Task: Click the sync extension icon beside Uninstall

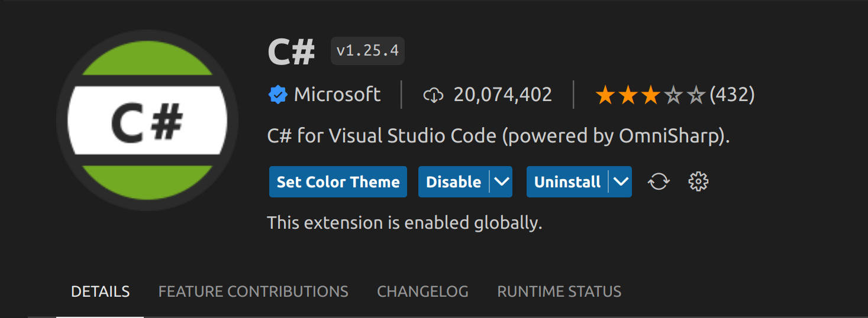Action: tap(659, 181)
